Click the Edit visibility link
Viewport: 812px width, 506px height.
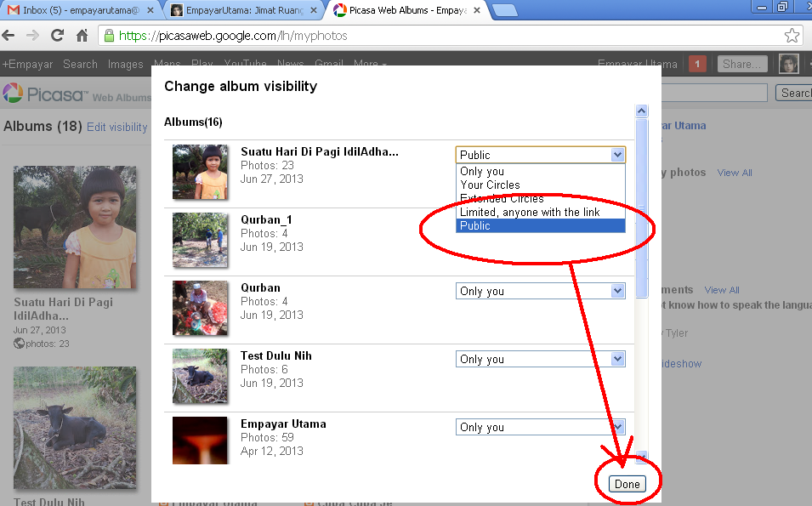coord(117,127)
